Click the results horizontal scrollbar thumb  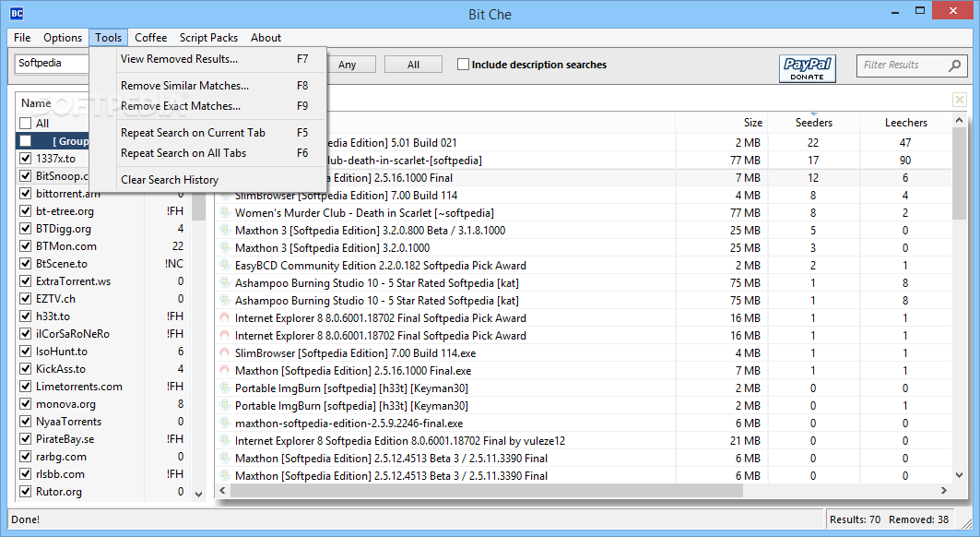[487, 491]
